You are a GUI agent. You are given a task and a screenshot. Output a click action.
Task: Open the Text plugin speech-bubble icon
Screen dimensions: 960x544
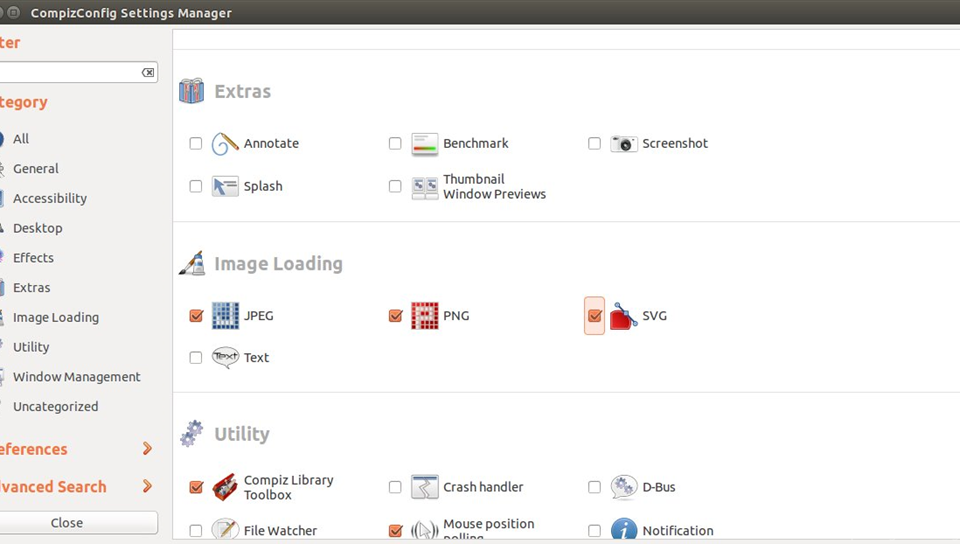tap(225, 357)
